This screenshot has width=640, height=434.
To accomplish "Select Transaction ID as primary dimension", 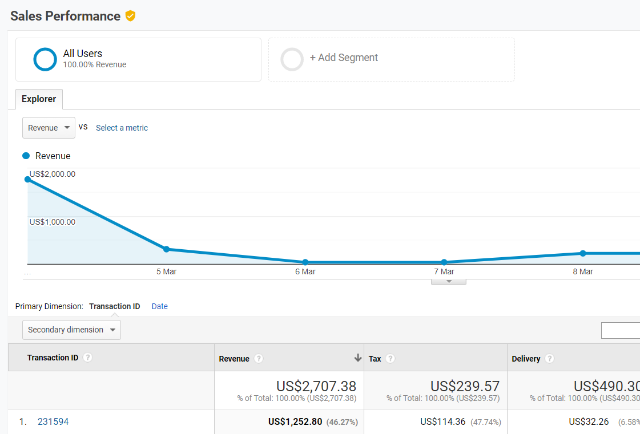I will coord(114,306).
